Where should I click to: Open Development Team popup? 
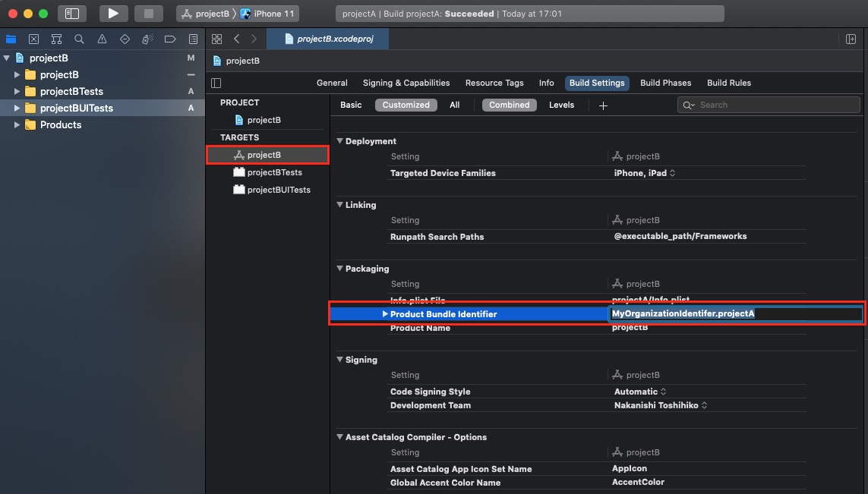pos(661,405)
